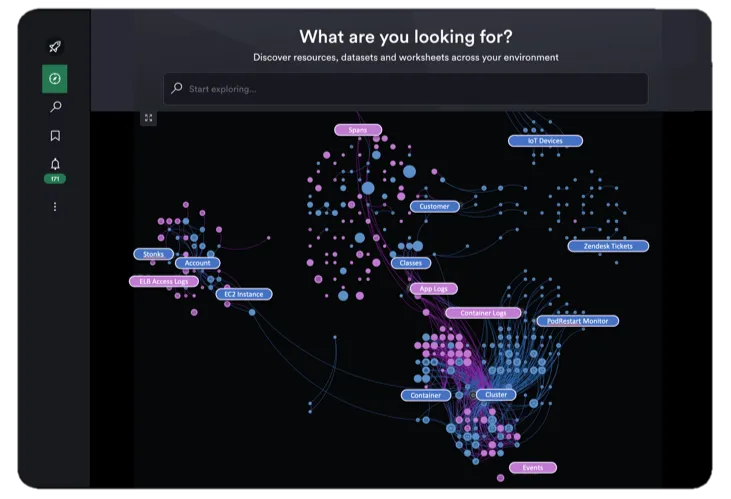Click the fullscreen expand graph icon
Screen dimensions: 731x499
148,118
